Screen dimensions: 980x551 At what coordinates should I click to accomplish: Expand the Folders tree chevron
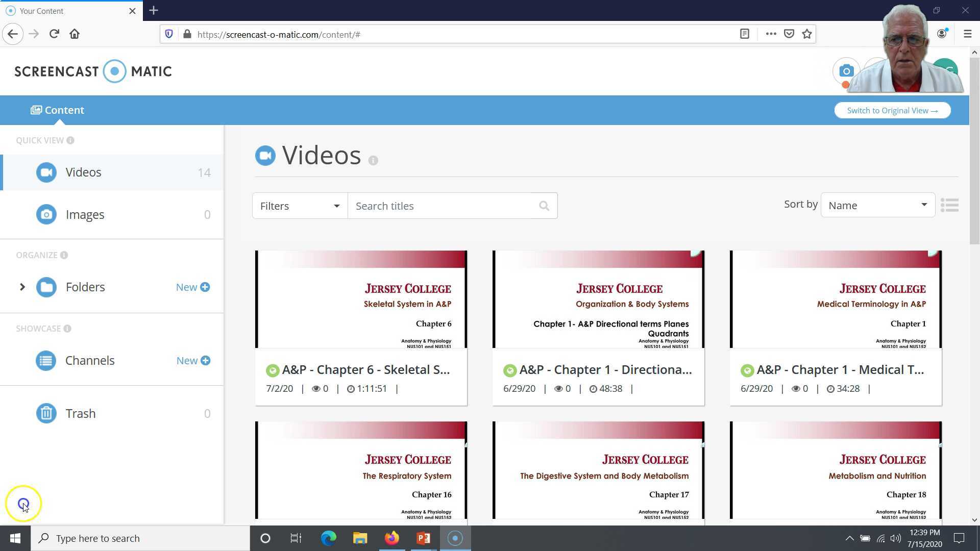[22, 287]
